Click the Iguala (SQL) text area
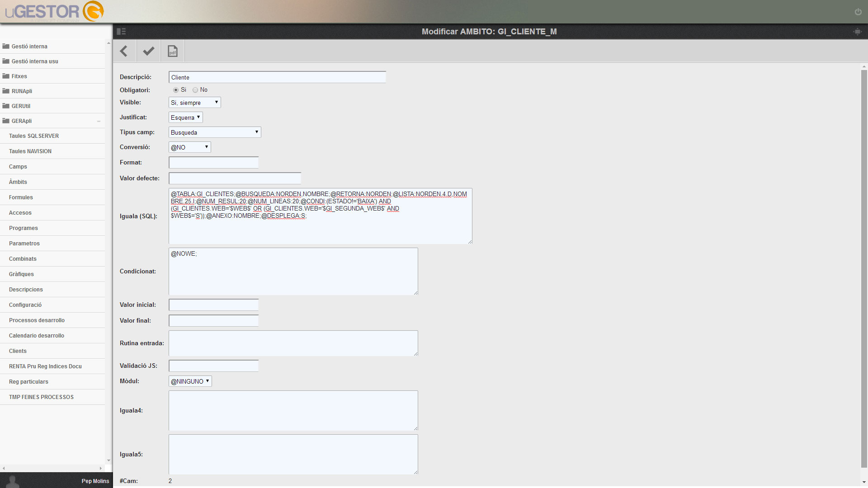 321,216
